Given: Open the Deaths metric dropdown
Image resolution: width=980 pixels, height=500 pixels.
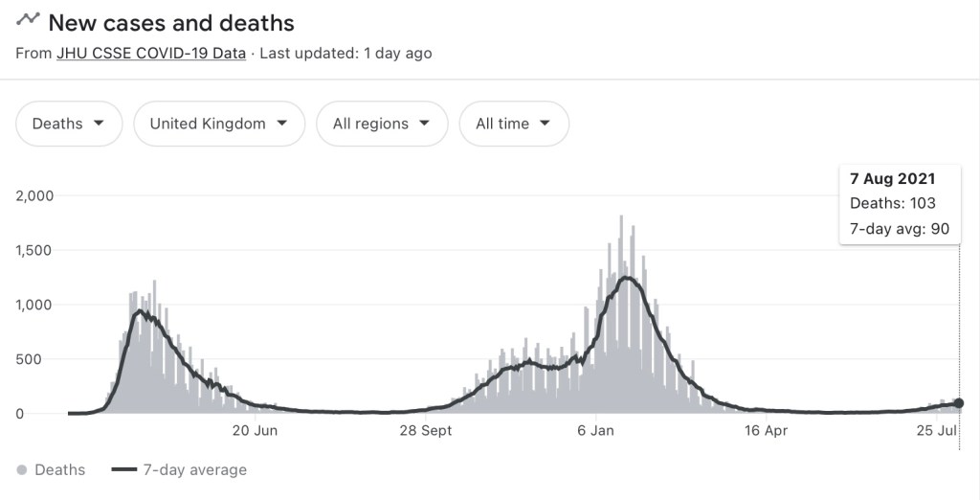Looking at the screenshot, I should coord(69,124).
